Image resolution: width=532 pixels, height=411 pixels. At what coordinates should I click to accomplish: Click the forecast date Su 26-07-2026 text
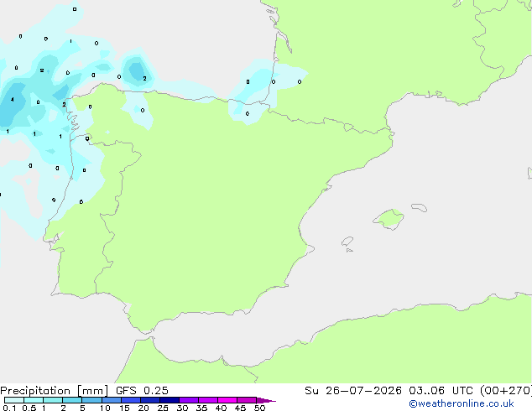click(353, 391)
